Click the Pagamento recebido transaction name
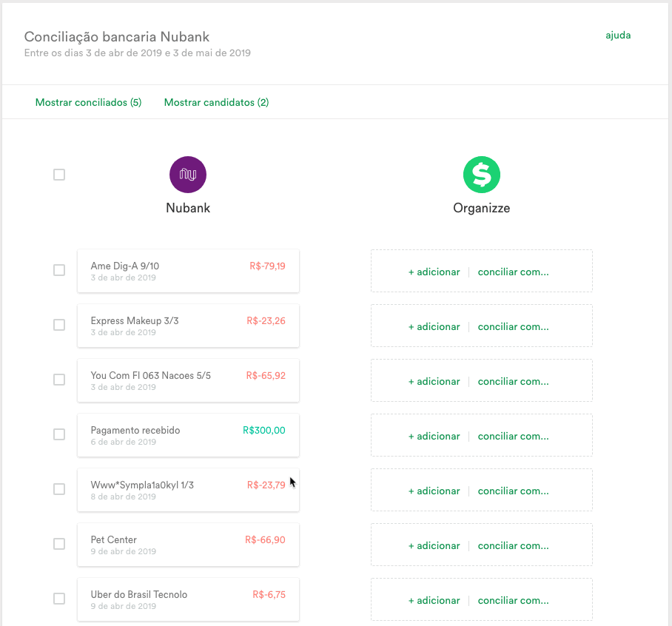672x626 pixels. [x=135, y=430]
